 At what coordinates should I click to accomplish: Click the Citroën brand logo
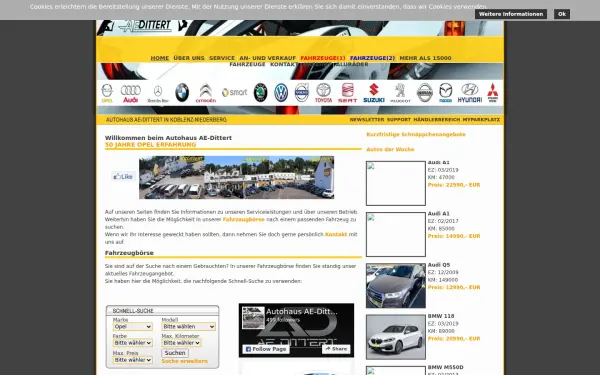pyautogui.click(x=205, y=93)
